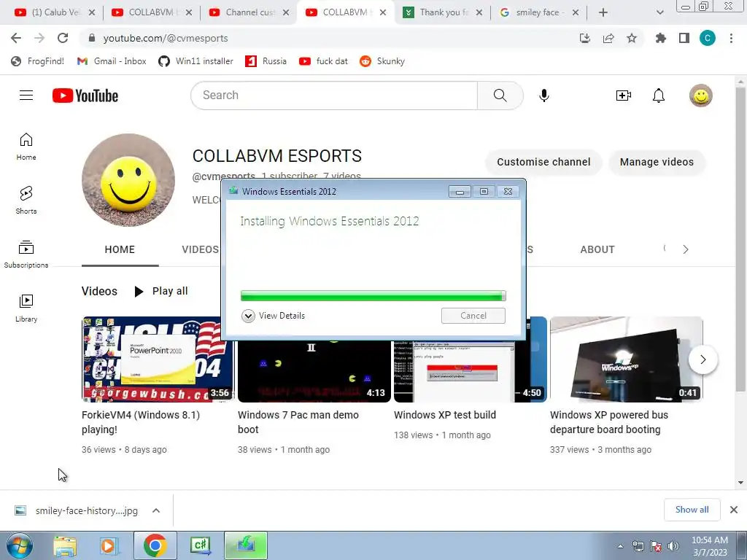Viewport: 747px width, 560px height.
Task: Open Subscriptions in the sidebar
Action: pyautogui.click(x=26, y=254)
